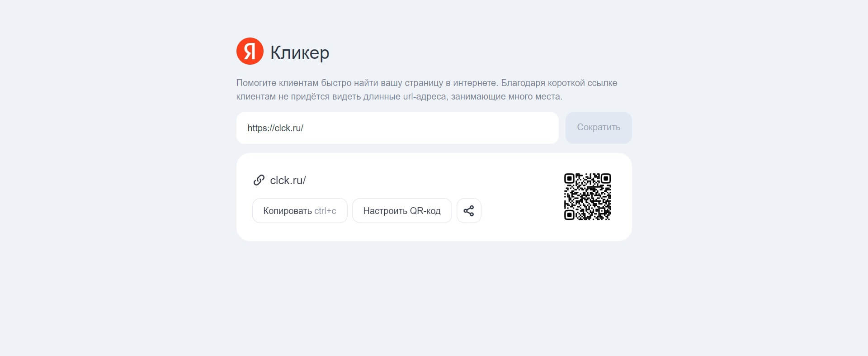Open Настроить QR-код settings
The width and height of the screenshot is (868, 356).
click(x=402, y=210)
